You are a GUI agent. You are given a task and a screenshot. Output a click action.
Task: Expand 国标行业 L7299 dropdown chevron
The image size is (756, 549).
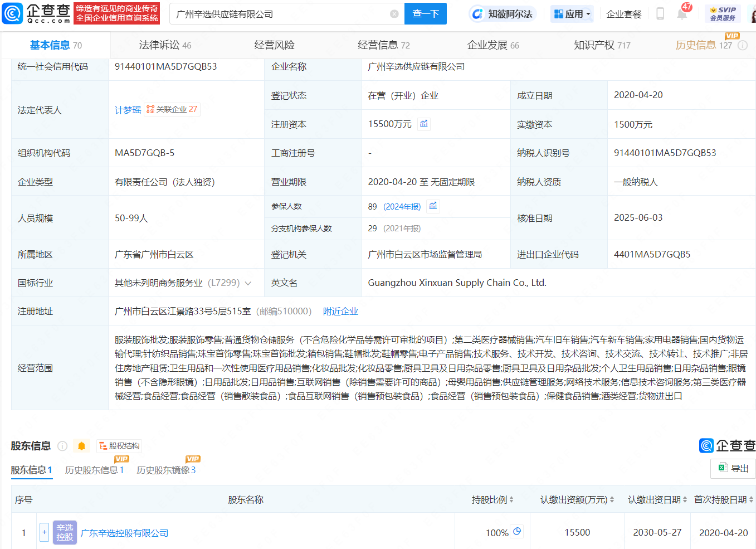(x=248, y=283)
